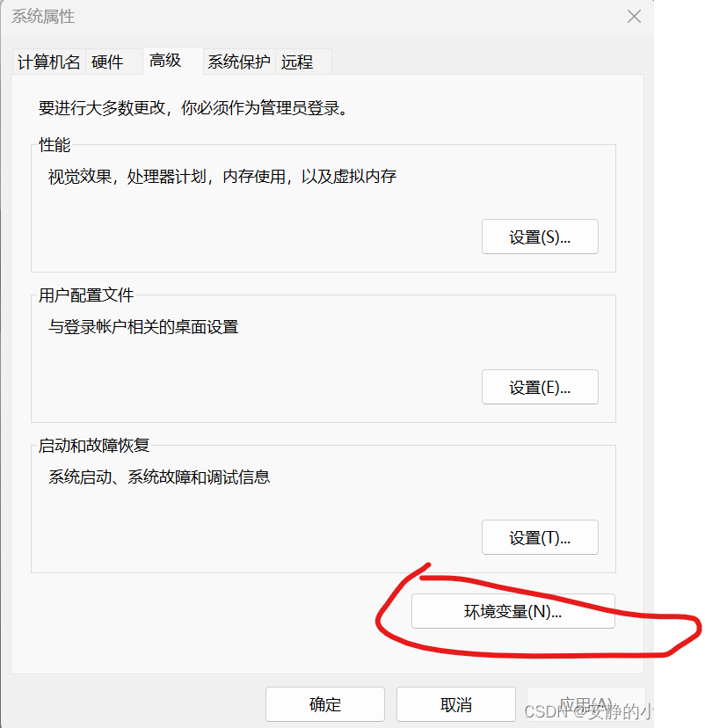Open the 远程 tab
Image resolution: width=705 pixels, height=728 pixels.
point(297,61)
